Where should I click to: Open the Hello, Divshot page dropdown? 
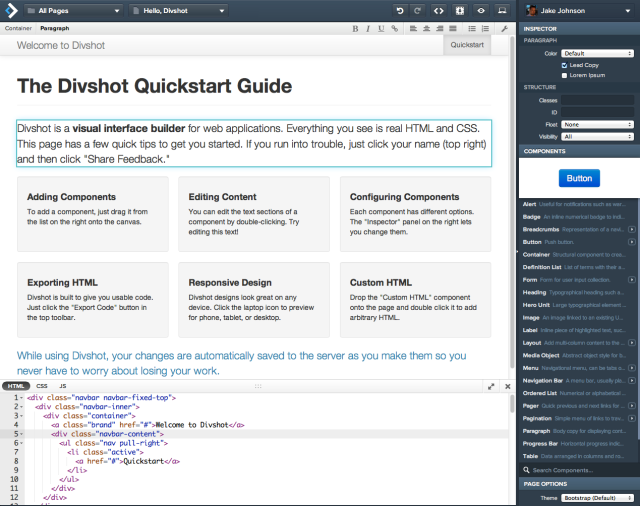179,11
